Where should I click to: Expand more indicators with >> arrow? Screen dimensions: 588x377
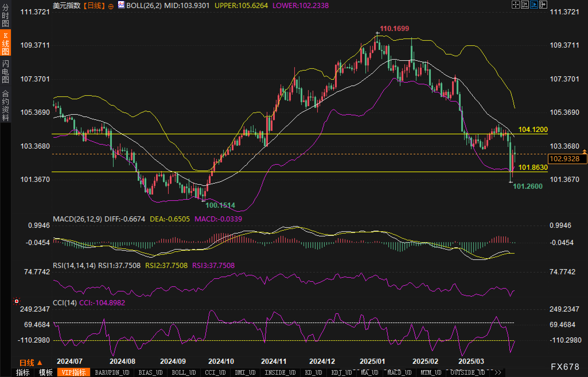coord(498,372)
